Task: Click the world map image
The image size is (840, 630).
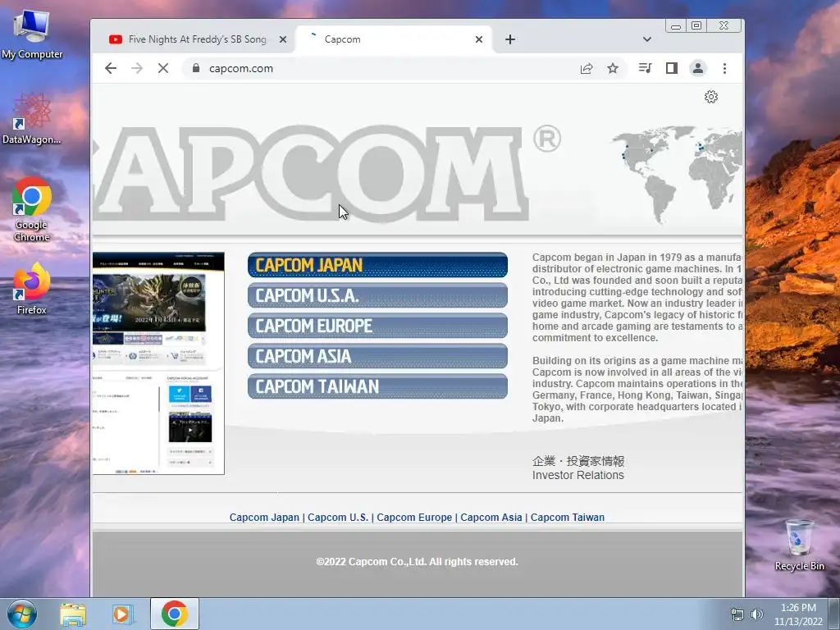Action: tap(677, 175)
